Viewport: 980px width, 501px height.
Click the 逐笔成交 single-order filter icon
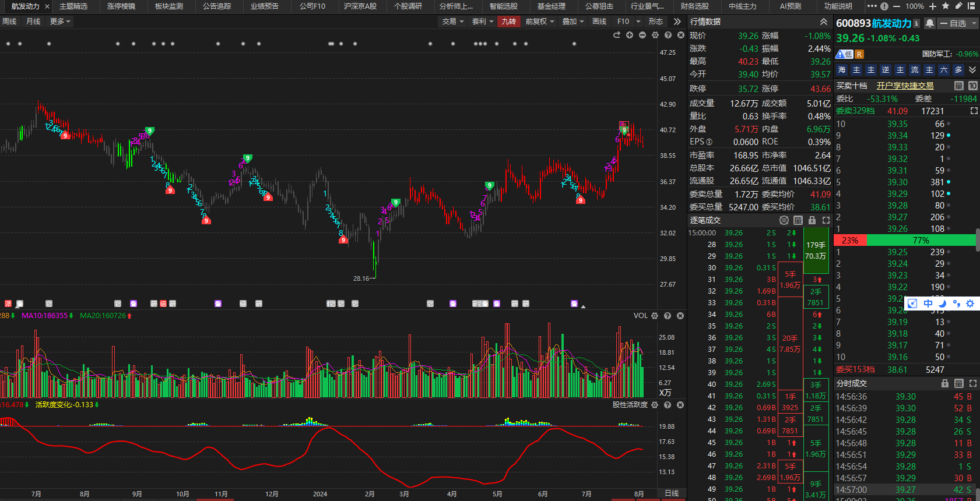click(x=784, y=220)
